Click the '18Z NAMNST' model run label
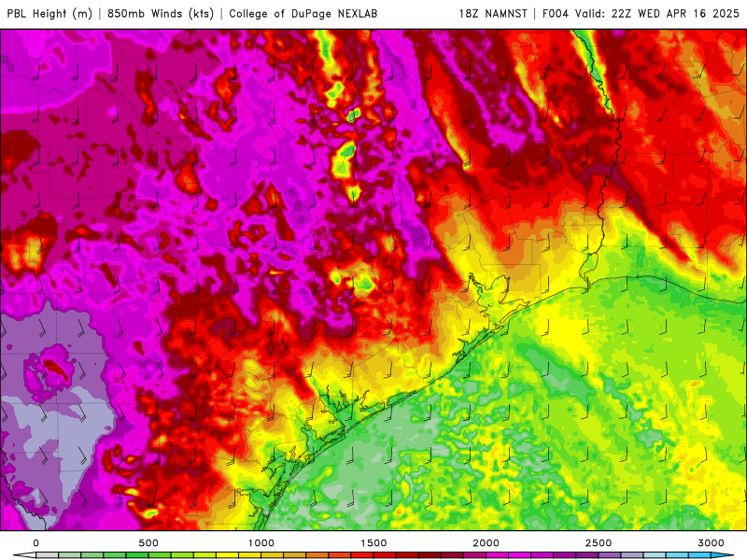Viewport: 747px width, 560px height. pyautogui.click(x=493, y=13)
